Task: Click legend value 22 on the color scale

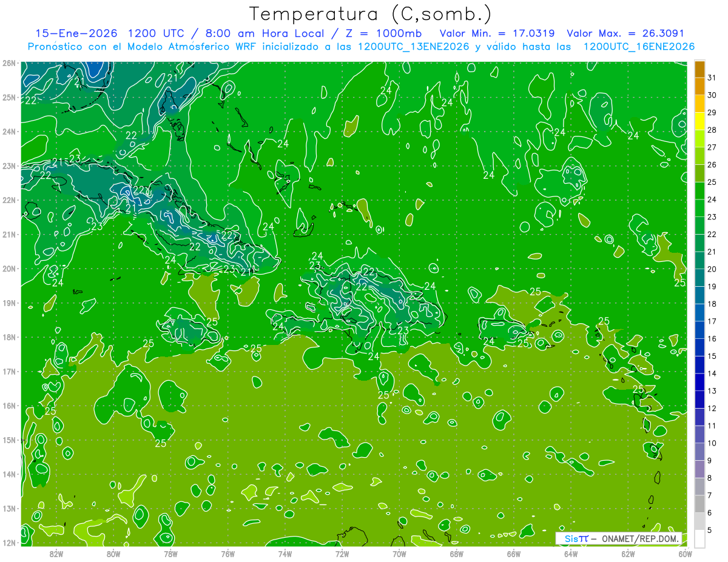Action: pos(712,234)
